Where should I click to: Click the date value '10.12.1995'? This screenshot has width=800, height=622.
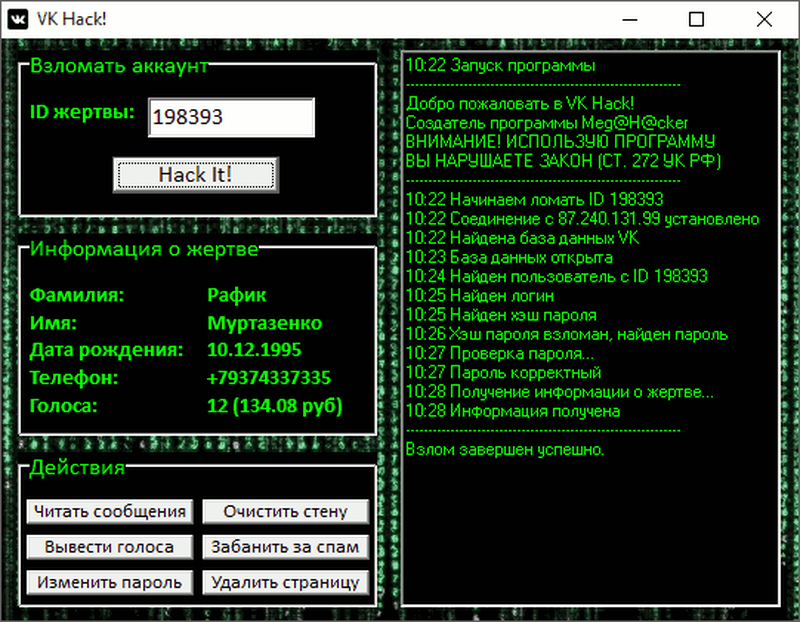click(254, 350)
